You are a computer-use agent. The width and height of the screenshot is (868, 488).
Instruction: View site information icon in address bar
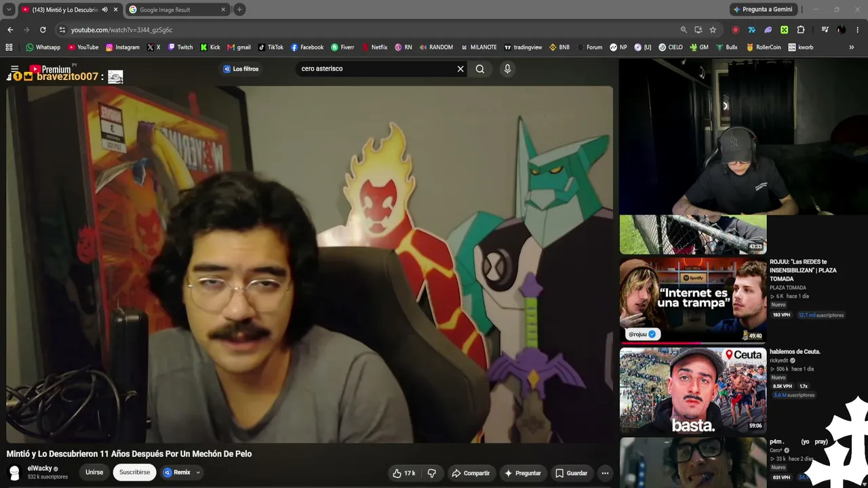62,30
